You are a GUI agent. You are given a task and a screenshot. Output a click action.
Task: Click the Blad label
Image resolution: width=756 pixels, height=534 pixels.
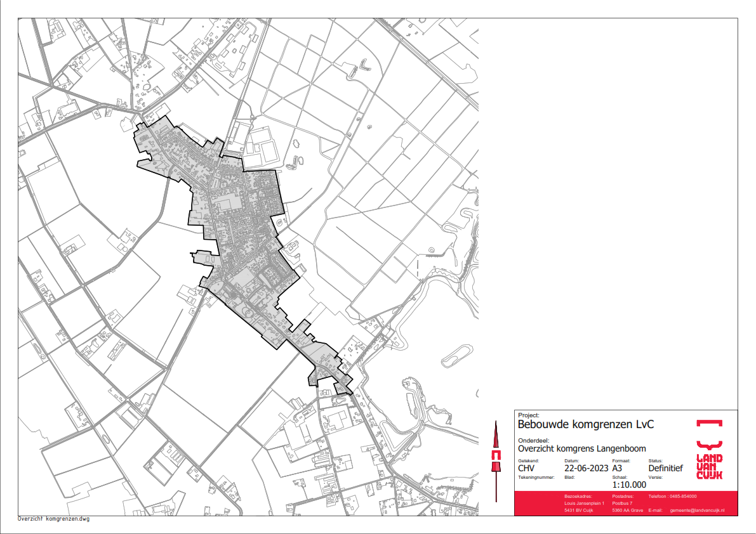point(569,477)
